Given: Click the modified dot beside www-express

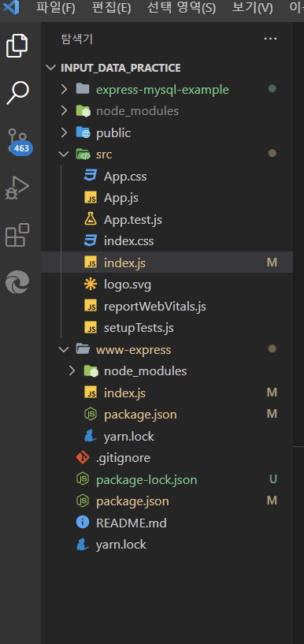Looking at the screenshot, I should click(272, 348).
